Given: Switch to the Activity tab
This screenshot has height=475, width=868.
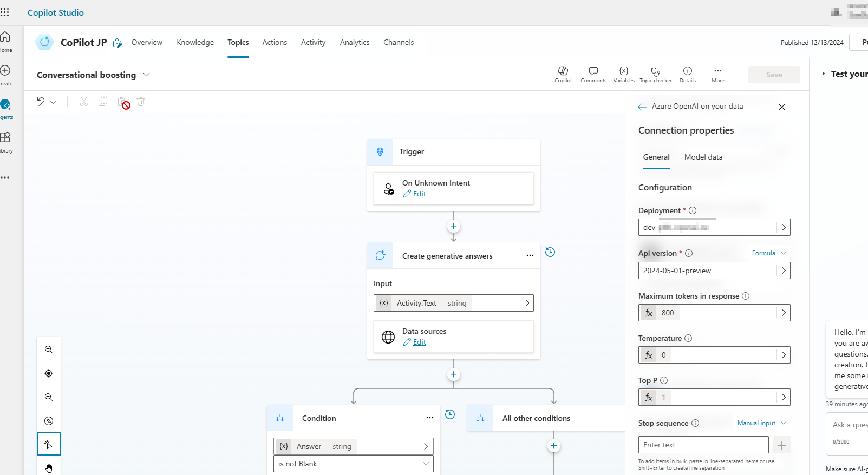Looking at the screenshot, I should [x=313, y=42].
